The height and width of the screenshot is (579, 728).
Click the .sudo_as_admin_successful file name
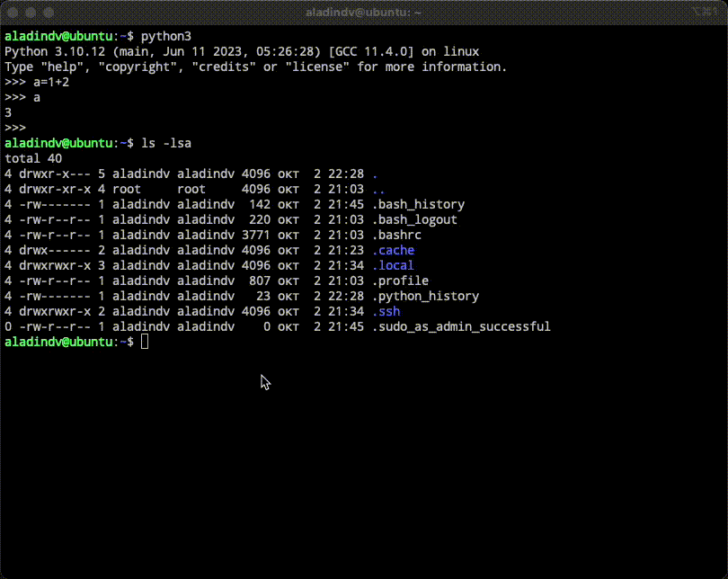[x=461, y=326]
